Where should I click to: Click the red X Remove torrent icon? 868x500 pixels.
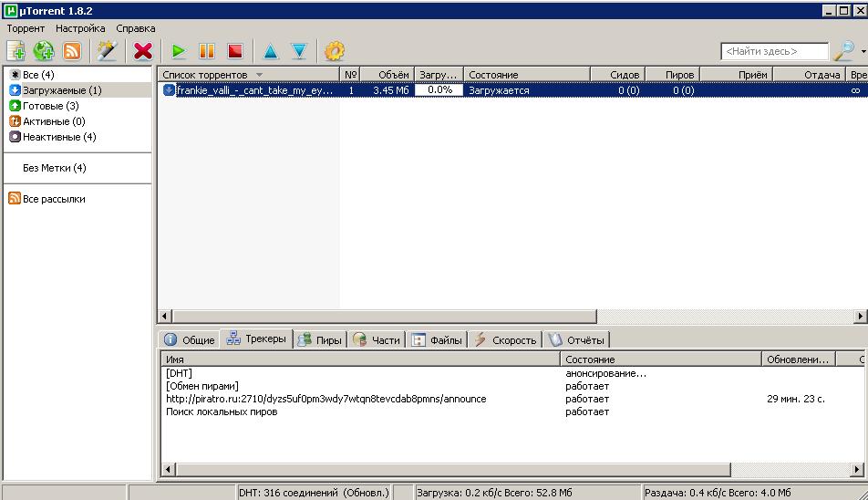click(x=143, y=51)
